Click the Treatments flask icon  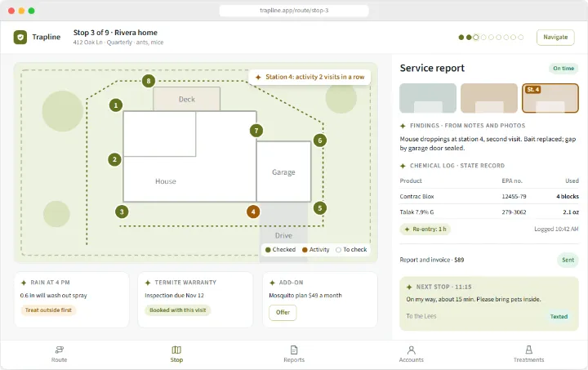[x=528, y=350]
